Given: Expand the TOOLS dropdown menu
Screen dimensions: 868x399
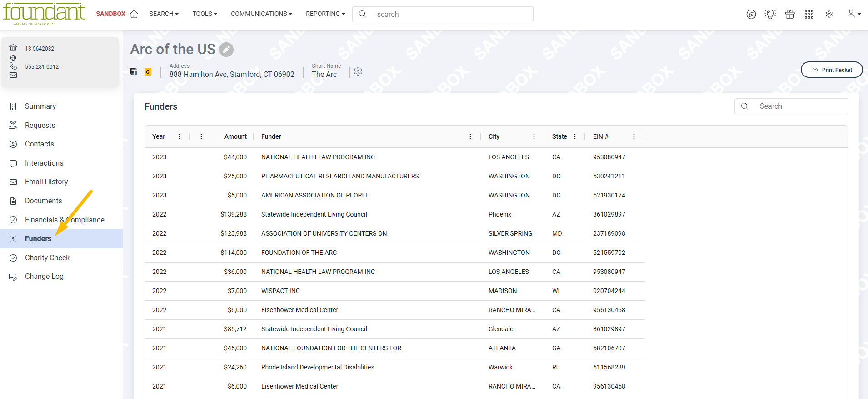Looking at the screenshot, I should coord(205,14).
